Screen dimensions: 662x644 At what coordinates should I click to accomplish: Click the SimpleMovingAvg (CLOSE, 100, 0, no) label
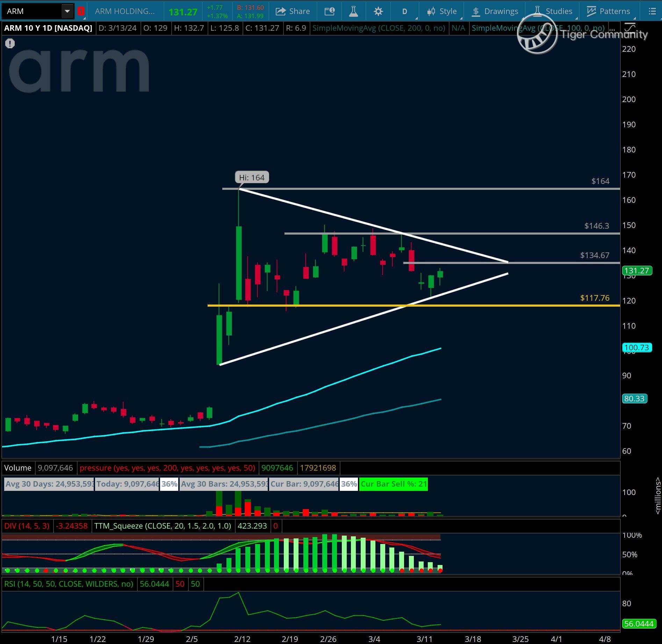pyautogui.click(x=538, y=28)
